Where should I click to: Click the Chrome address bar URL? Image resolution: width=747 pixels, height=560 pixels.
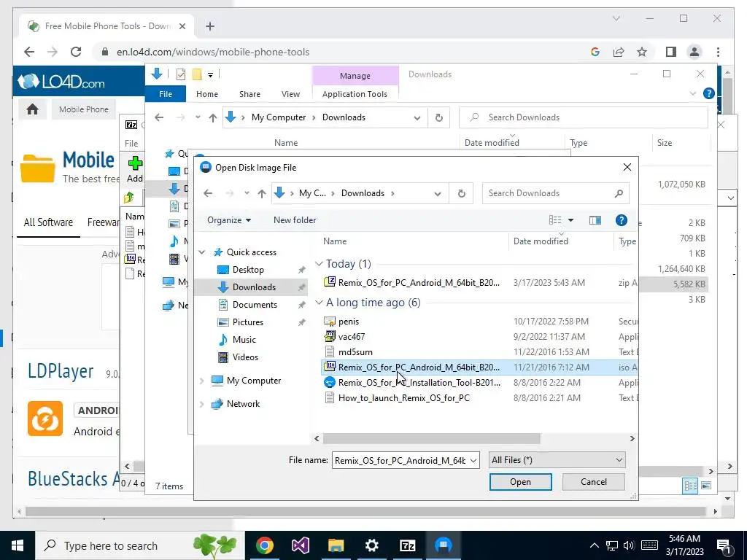pyautogui.click(x=213, y=52)
